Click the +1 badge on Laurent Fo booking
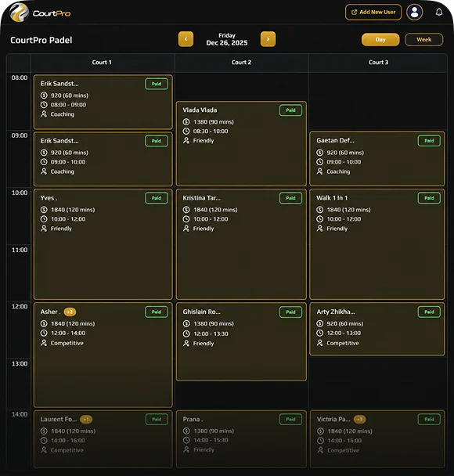The image size is (454, 476). pyautogui.click(x=86, y=419)
